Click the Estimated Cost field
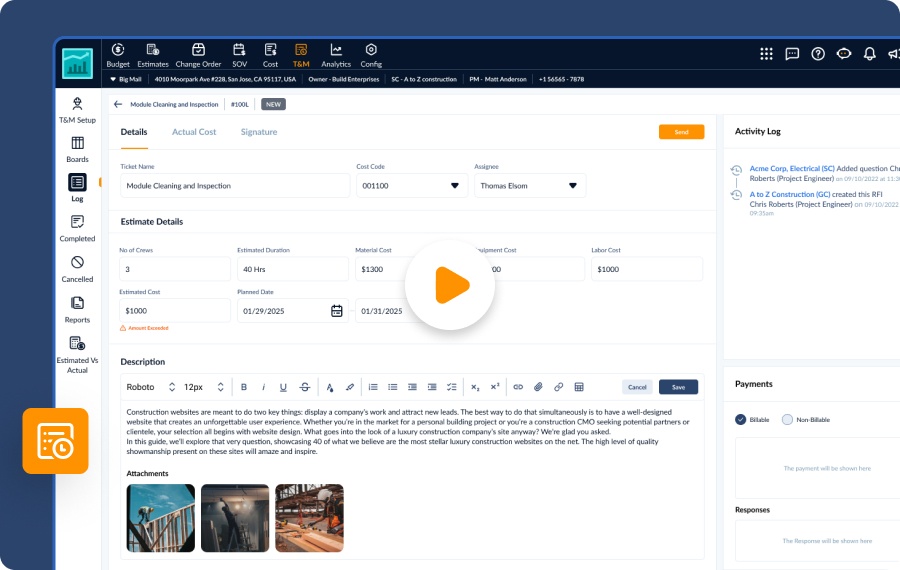Screen dimensions: 900x570 [174, 311]
